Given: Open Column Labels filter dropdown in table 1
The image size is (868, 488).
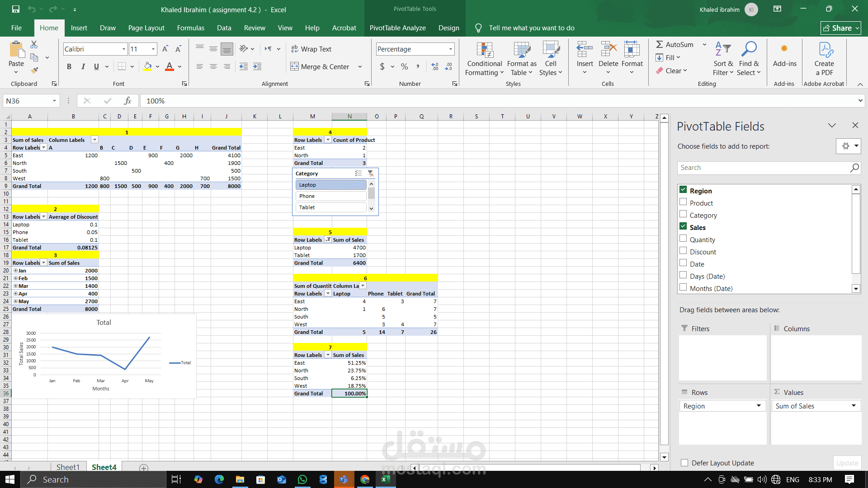Looking at the screenshot, I should click(94, 140).
